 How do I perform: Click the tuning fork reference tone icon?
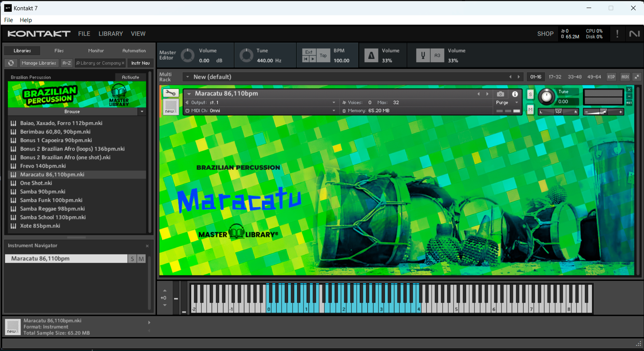[423, 56]
